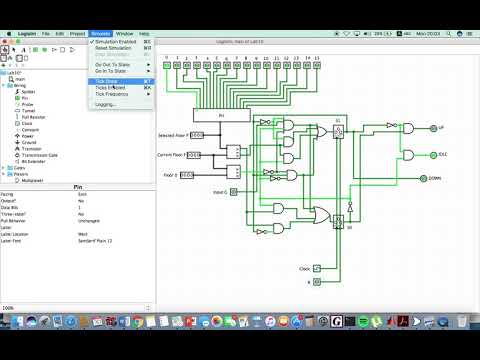The height and width of the screenshot is (360, 480).
Task: Add a square input pin from toolbar
Action: coord(35,50)
